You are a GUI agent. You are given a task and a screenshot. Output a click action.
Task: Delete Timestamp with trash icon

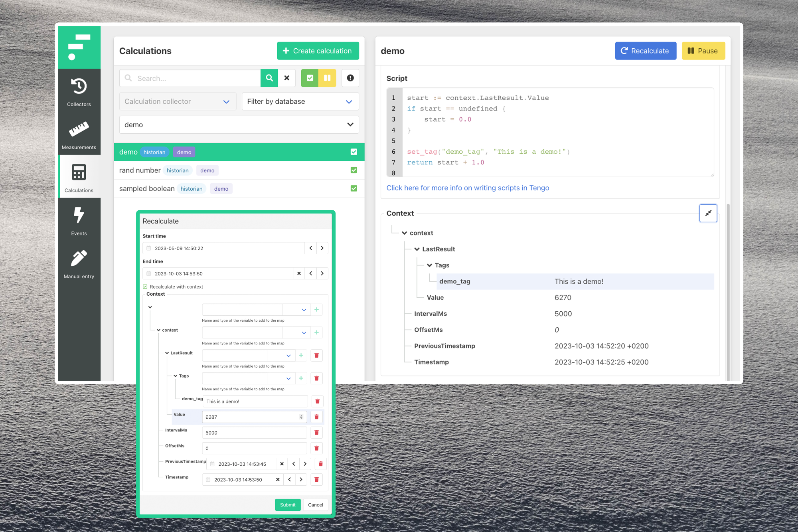coord(317,479)
